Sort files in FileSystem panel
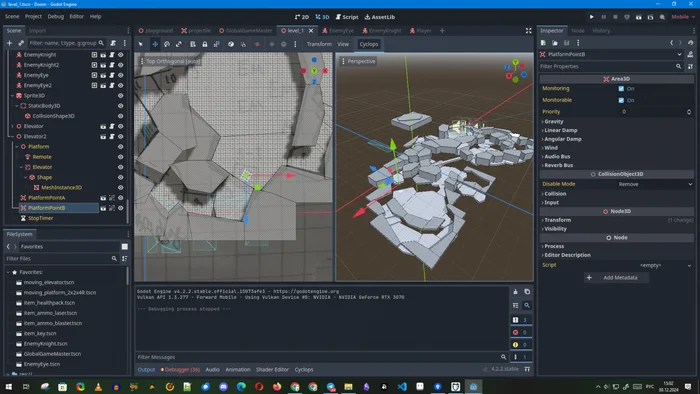Screen dimensions: 700x394 [125, 259]
